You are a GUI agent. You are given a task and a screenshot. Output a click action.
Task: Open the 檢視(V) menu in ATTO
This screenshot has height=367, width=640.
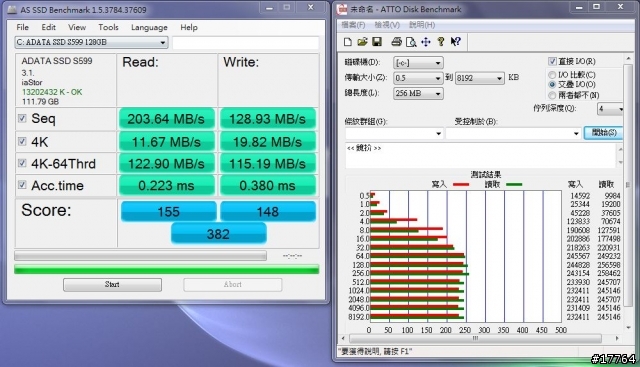coord(387,25)
